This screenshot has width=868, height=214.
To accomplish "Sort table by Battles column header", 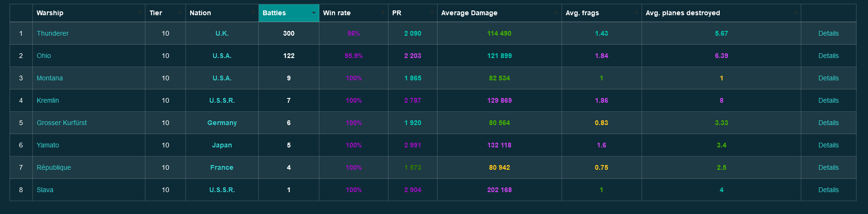I will tap(275, 13).
